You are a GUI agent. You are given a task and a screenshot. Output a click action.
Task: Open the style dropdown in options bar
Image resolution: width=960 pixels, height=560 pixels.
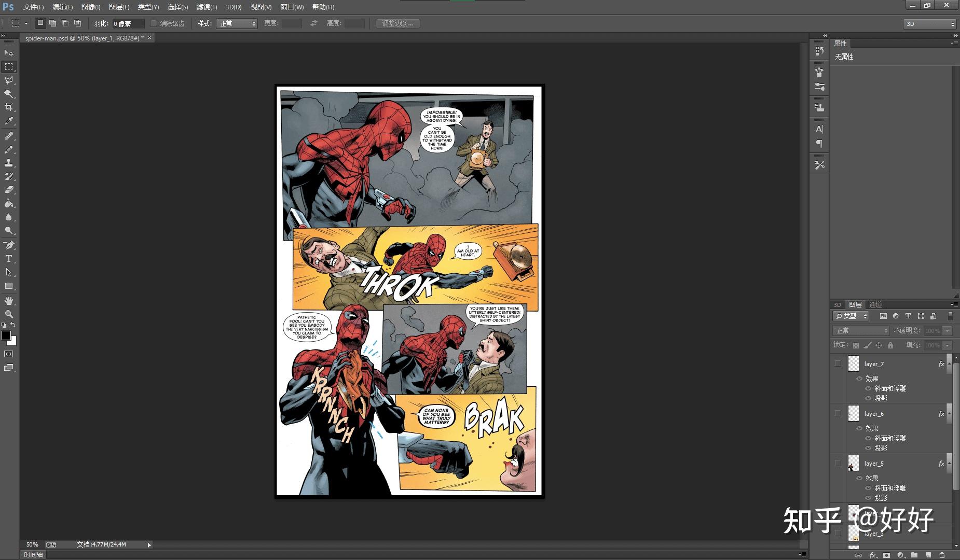click(237, 24)
